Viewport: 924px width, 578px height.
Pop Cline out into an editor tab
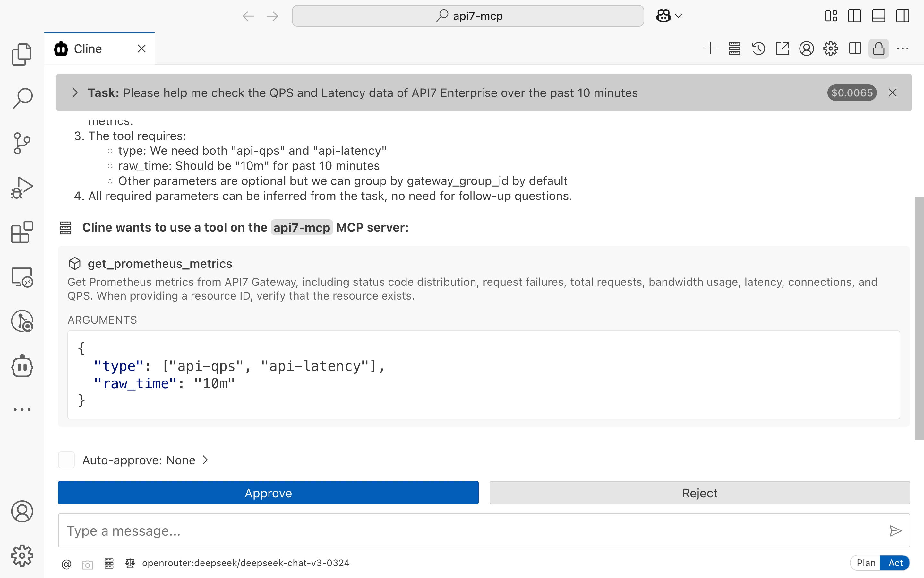click(x=782, y=48)
